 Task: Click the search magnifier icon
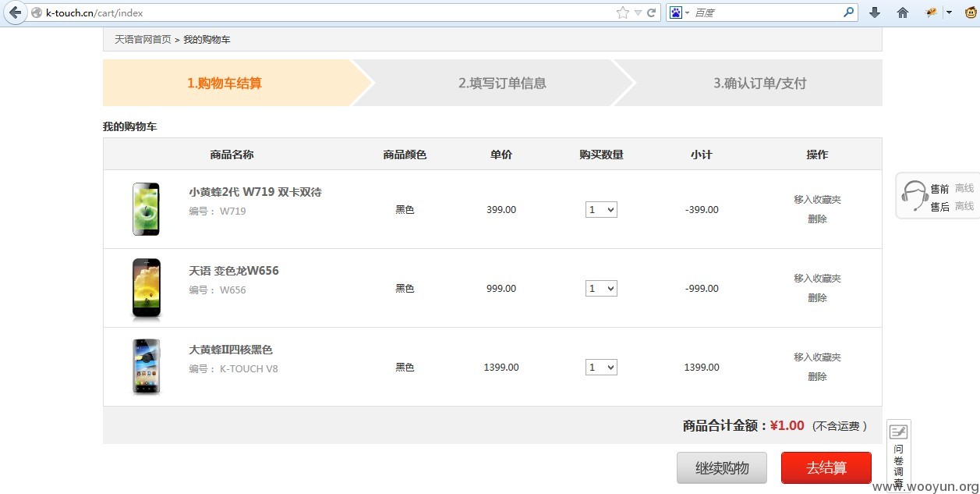[848, 12]
